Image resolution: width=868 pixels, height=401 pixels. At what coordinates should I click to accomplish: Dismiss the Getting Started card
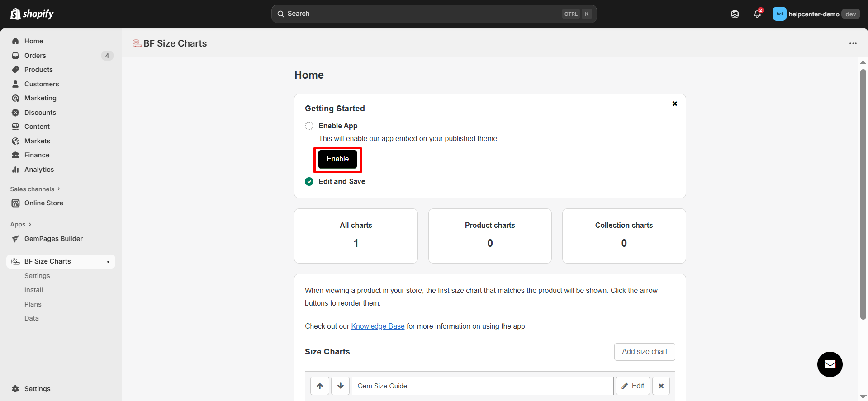[x=674, y=104]
